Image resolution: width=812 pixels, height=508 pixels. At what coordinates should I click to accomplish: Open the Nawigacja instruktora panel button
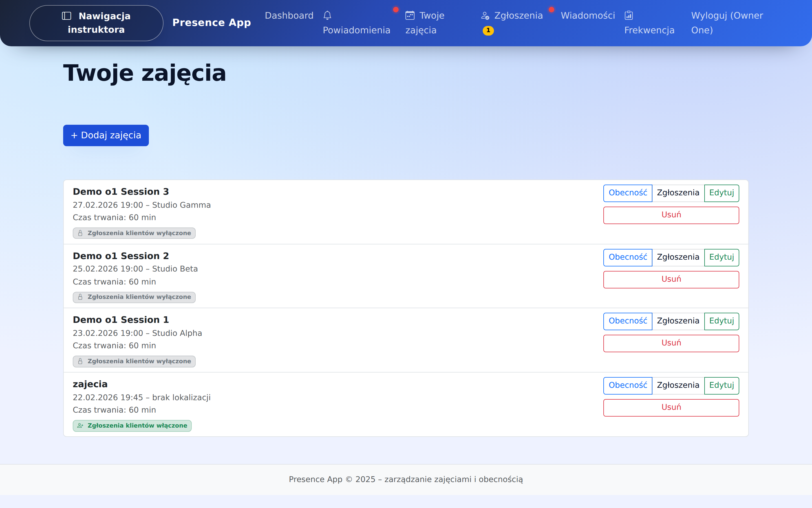pyautogui.click(x=96, y=23)
